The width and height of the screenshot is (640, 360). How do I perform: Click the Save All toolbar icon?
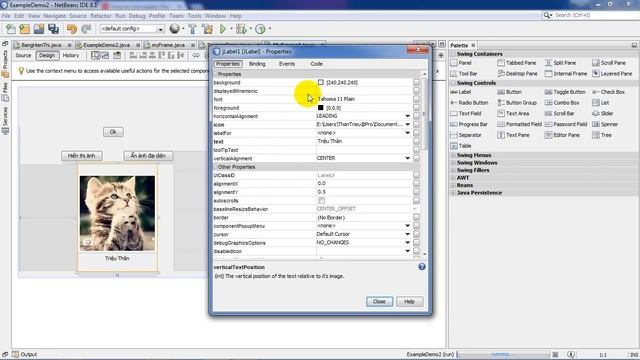point(53,29)
